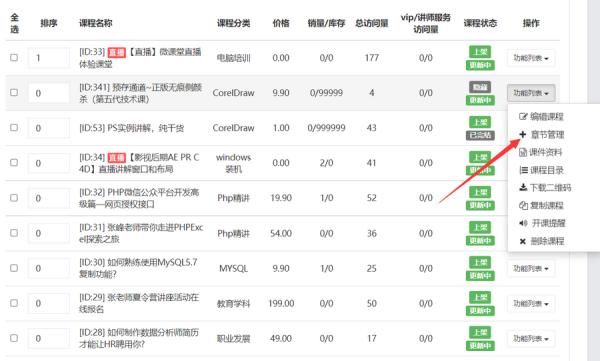This screenshot has height=361, width=600.
Task: Click the 全选 select-all header
Action: coord(15,23)
